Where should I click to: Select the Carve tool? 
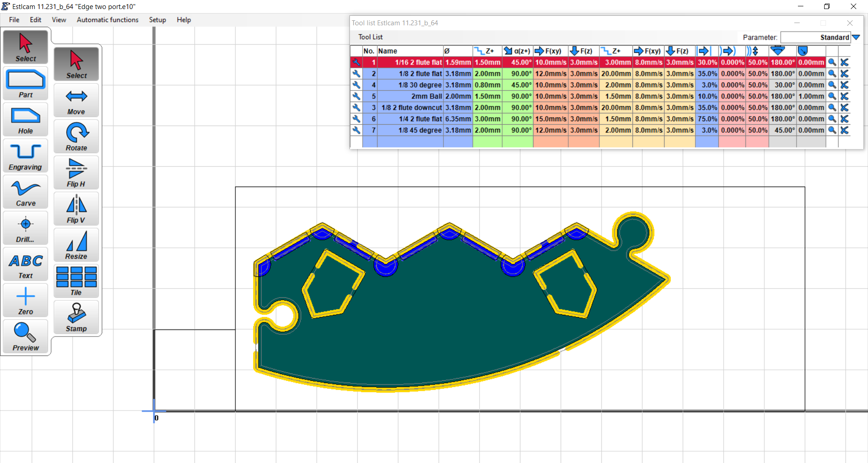tap(26, 192)
